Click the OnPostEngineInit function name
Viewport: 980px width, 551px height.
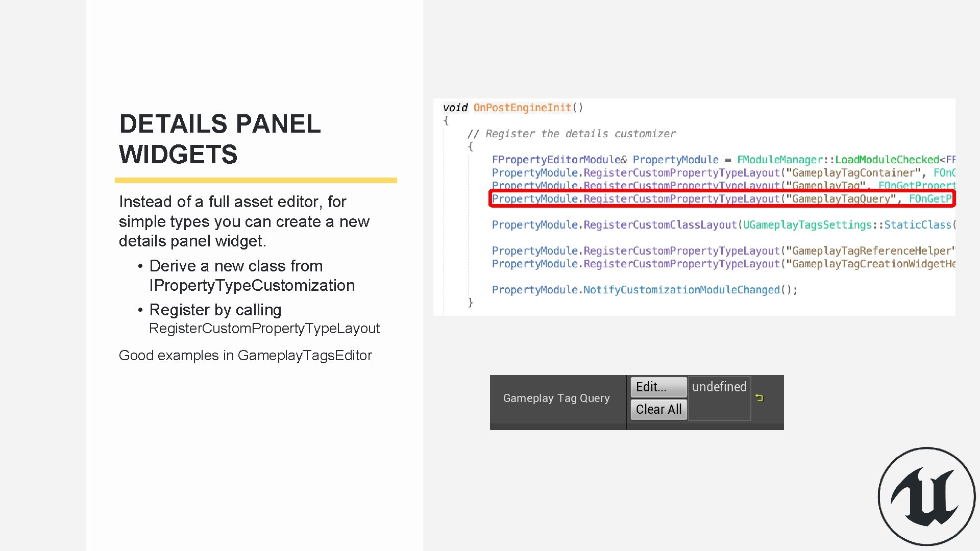pyautogui.click(x=522, y=108)
